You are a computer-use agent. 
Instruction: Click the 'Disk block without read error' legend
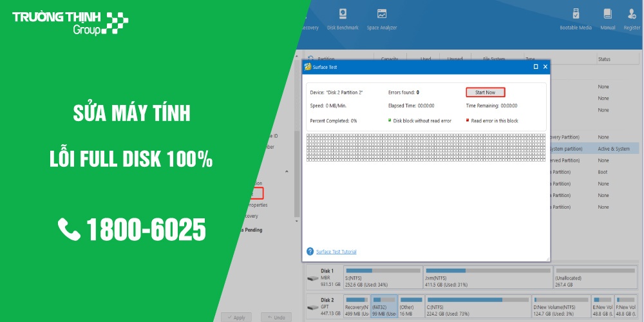[420, 121]
